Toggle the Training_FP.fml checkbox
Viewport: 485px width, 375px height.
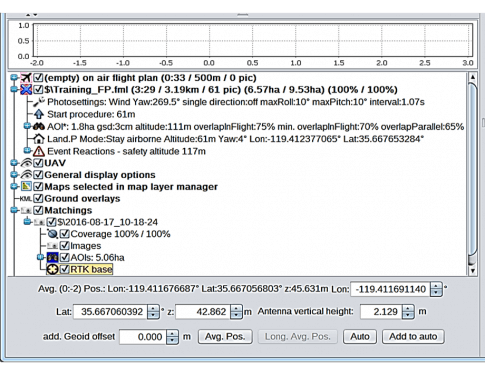(x=38, y=90)
